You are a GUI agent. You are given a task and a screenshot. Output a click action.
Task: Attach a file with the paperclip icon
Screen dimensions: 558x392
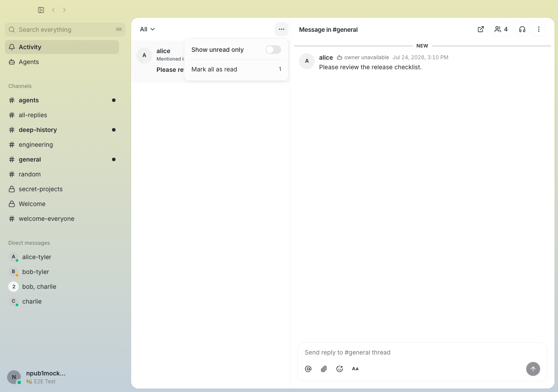click(x=324, y=369)
